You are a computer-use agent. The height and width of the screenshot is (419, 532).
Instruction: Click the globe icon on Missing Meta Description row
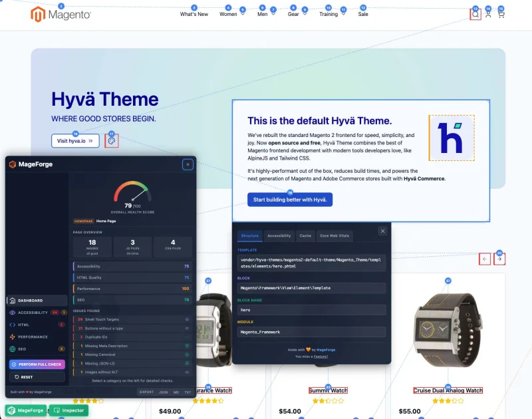187,346
